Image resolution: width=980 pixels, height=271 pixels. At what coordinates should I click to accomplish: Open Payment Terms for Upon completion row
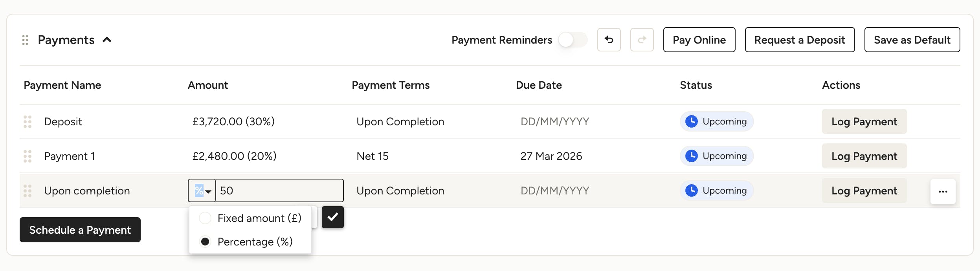point(400,191)
